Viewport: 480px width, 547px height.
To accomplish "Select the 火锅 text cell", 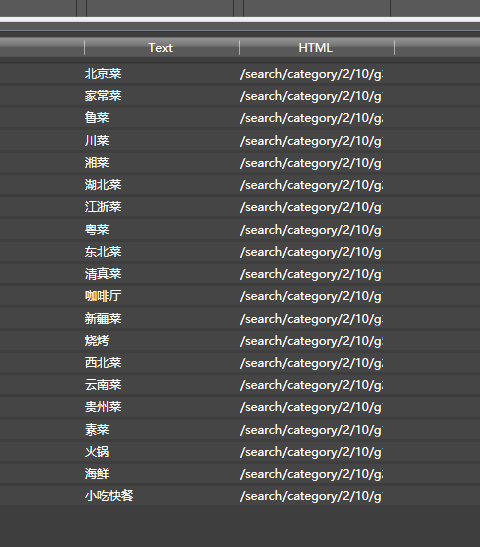I will [x=97, y=452].
